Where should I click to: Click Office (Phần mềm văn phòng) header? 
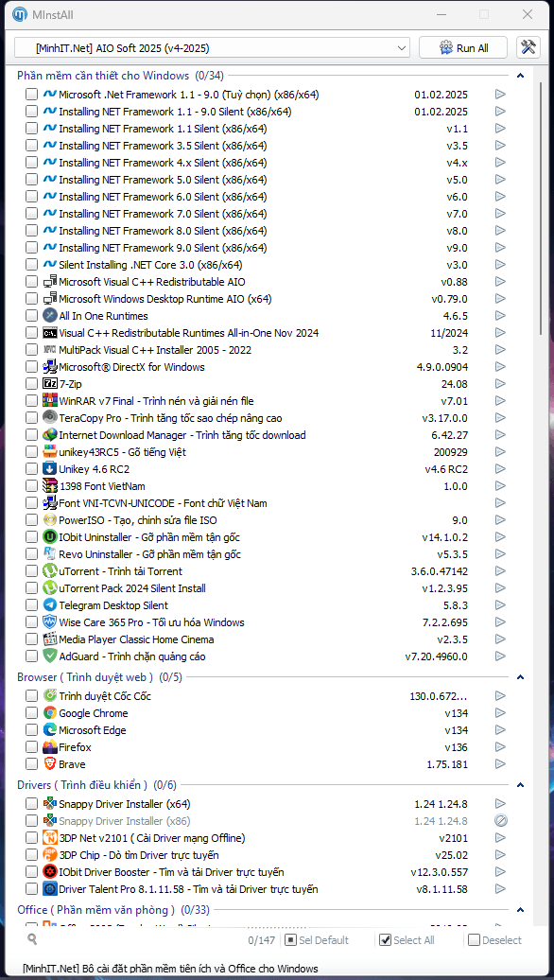(x=113, y=910)
